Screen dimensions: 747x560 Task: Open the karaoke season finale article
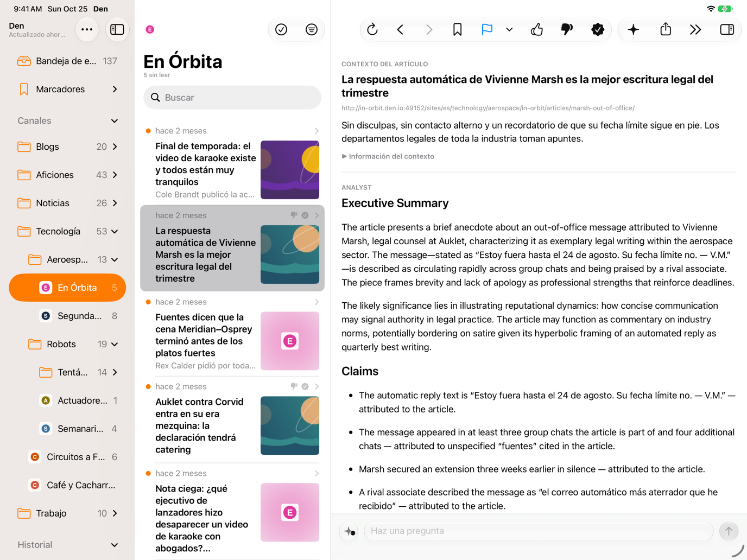click(232, 163)
